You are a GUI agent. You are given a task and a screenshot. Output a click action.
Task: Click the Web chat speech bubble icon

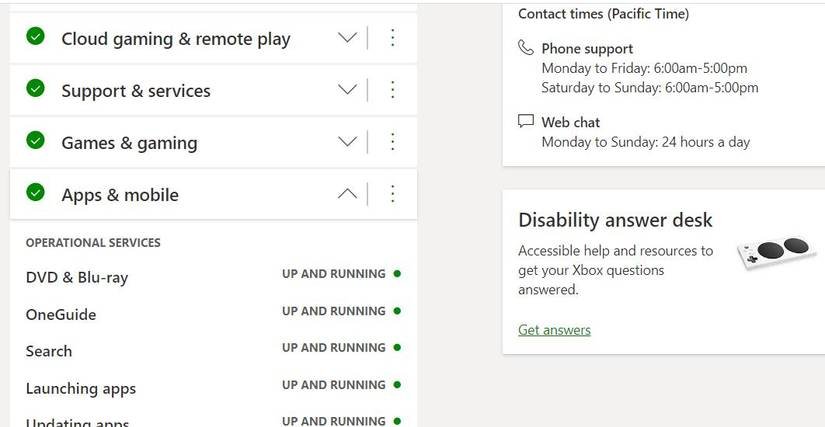pos(526,121)
